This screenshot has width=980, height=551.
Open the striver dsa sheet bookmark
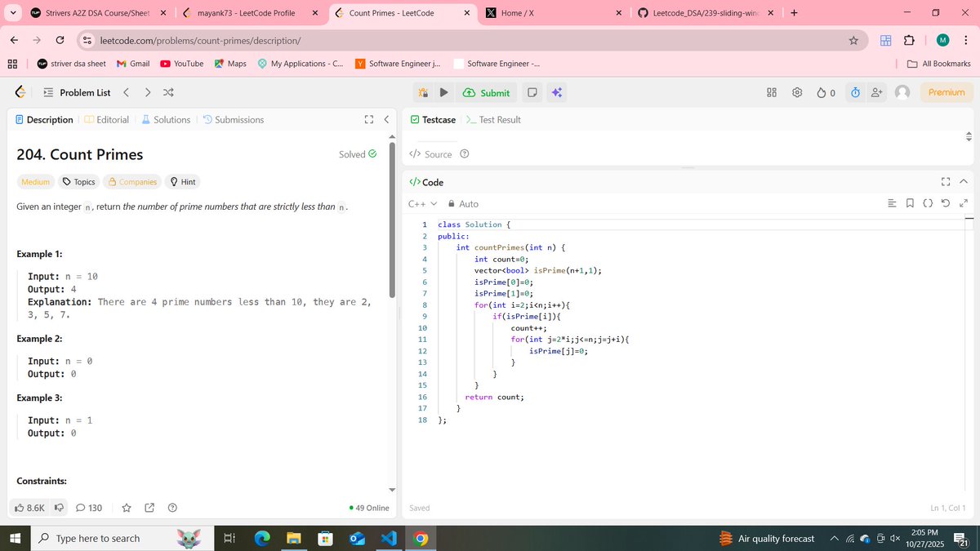click(x=71, y=64)
